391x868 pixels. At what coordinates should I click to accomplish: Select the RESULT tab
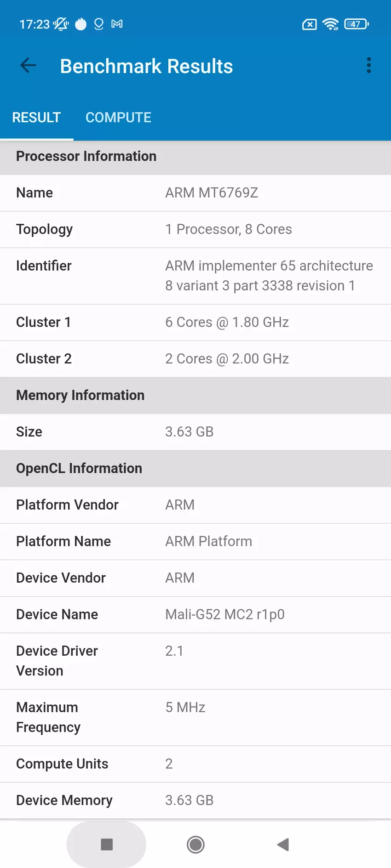coord(36,118)
